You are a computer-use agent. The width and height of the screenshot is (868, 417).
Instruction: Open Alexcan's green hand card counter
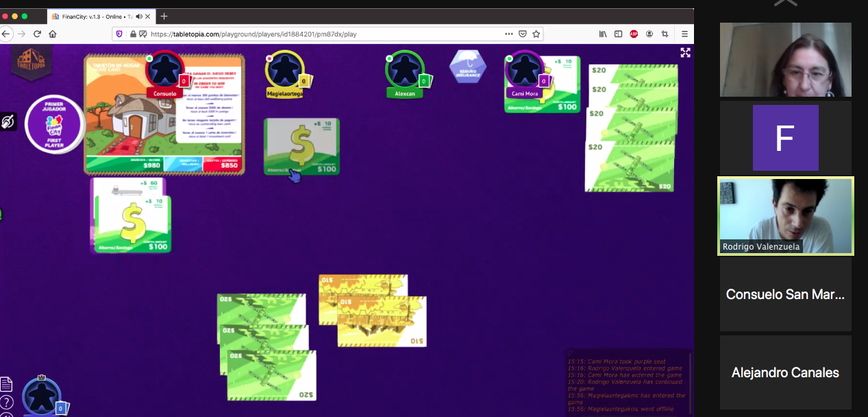pyautogui.click(x=425, y=81)
